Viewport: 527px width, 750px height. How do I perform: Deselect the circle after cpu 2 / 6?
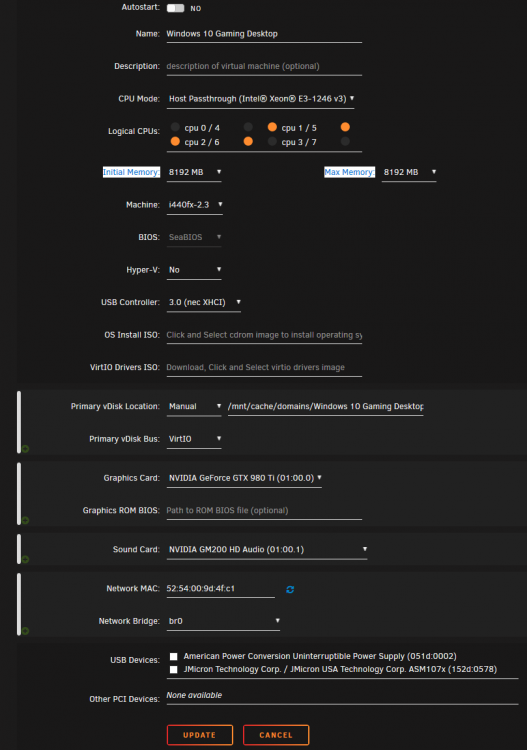point(248,141)
